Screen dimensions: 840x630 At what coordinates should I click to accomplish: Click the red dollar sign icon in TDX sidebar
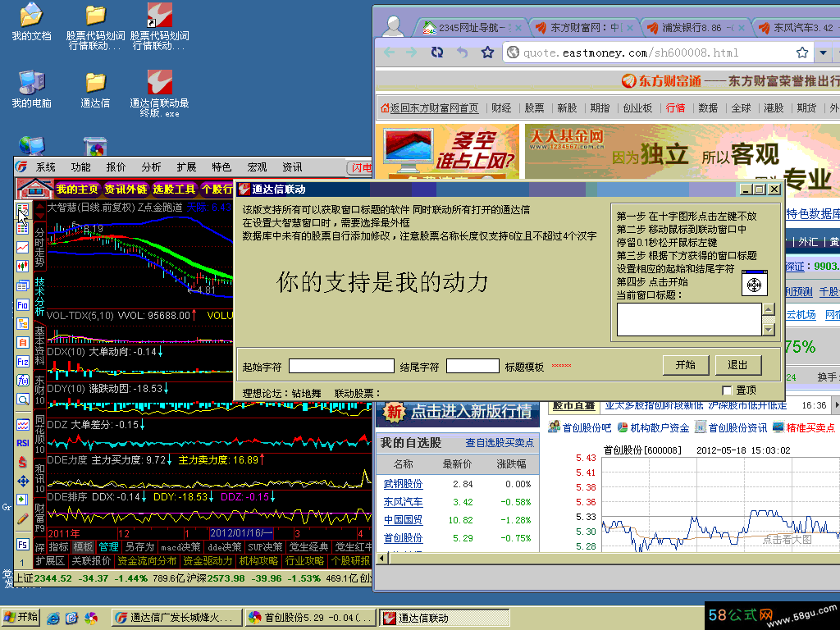[x=22, y=462]
